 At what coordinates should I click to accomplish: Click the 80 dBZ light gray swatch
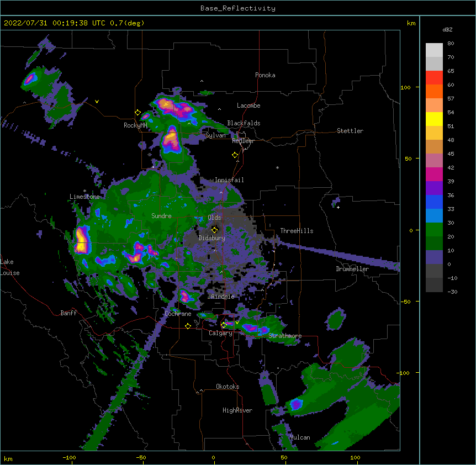434,50
